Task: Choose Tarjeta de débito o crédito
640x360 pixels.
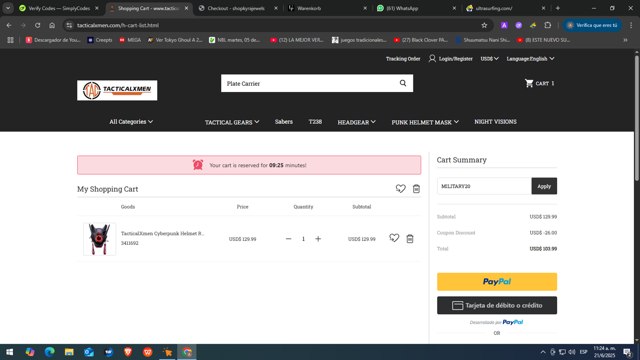Action: (497, 305)
